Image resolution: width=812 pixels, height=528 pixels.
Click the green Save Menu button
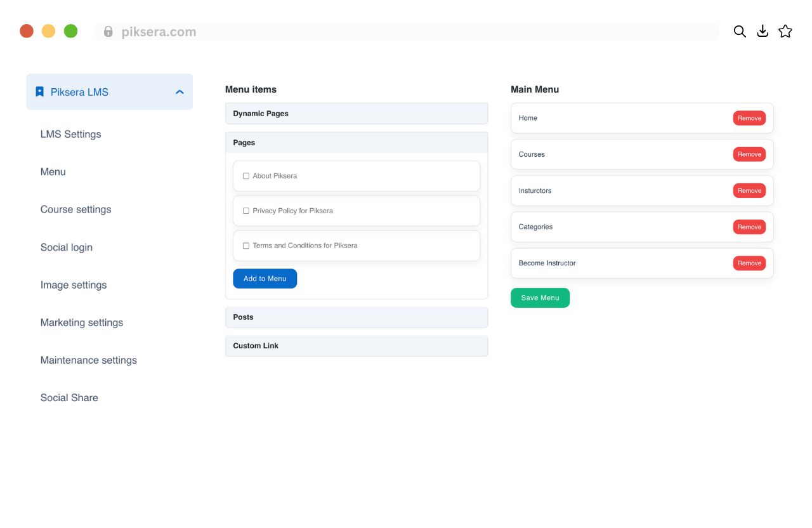point(540,298)
